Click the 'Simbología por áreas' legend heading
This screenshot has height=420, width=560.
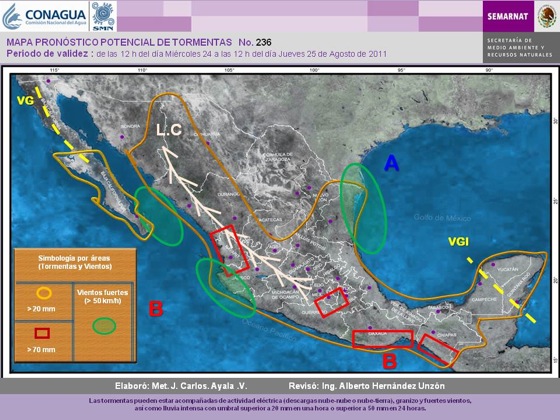click(x=74, y=258)
